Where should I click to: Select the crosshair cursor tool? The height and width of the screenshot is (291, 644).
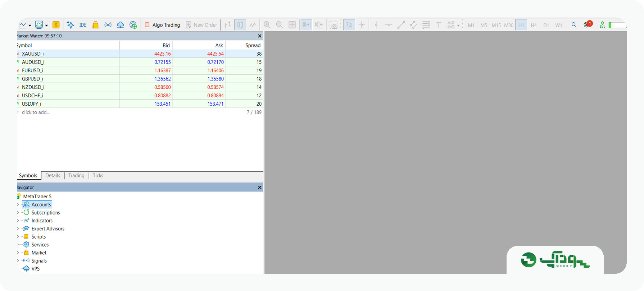pyautogui.click(x=362, y=25)
